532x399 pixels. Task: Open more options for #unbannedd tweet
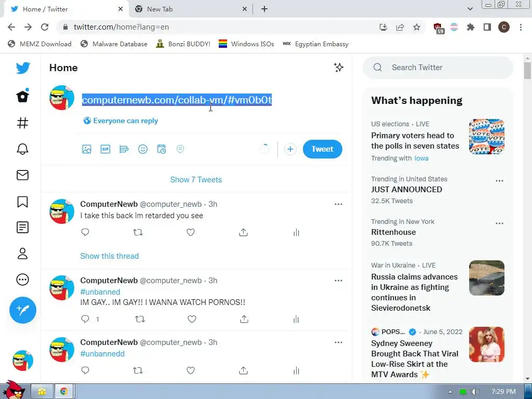[338, 342]
